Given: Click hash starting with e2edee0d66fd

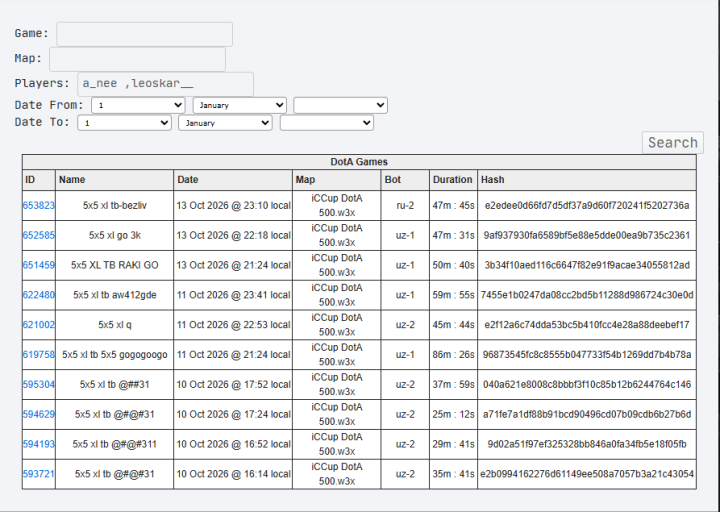Looking at the screenshot, I should click(x=587, y=206).
